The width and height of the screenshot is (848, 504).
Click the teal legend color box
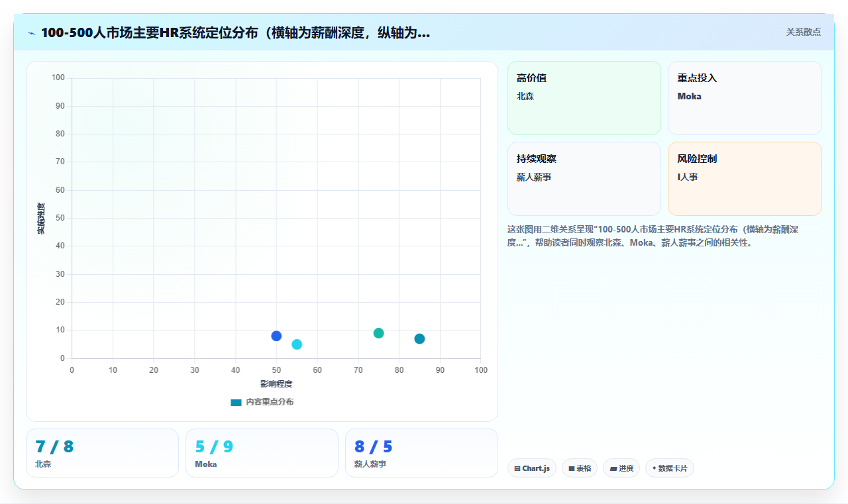[x=236, y=402]
